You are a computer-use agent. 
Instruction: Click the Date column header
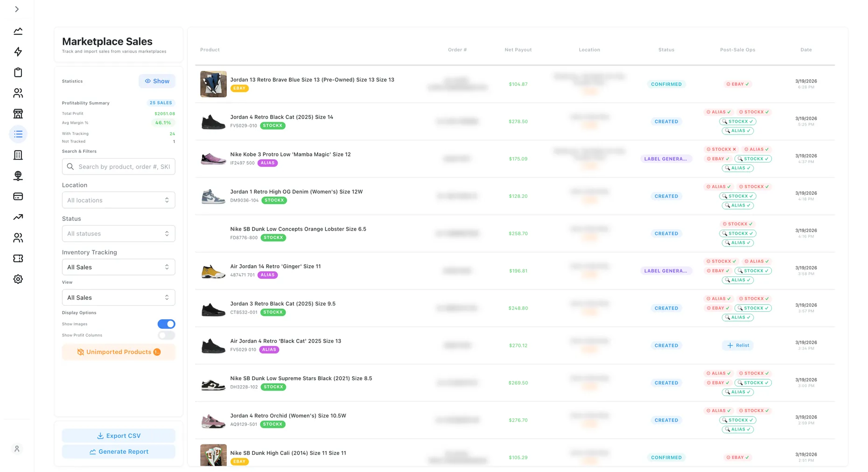tap(806, 50)
